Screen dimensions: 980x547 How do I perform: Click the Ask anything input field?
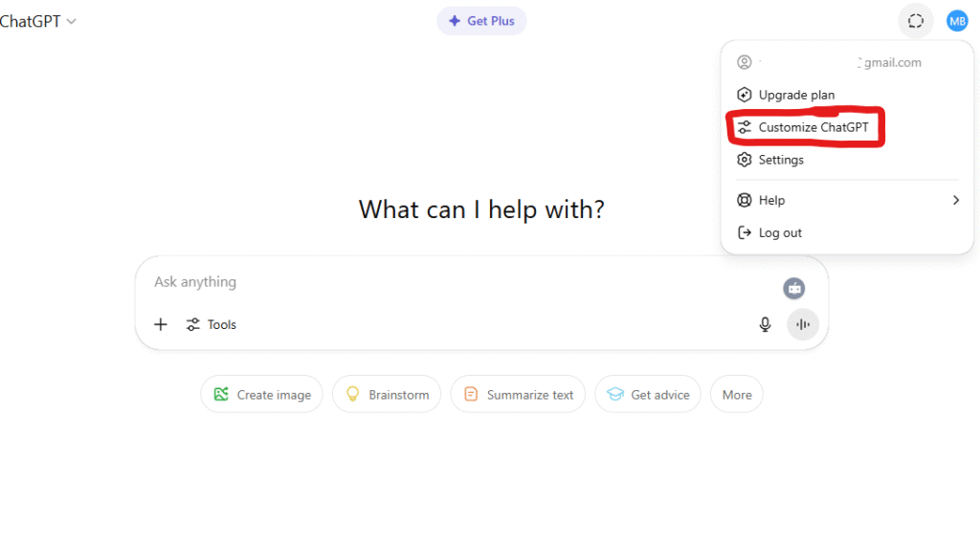(462, 282)
